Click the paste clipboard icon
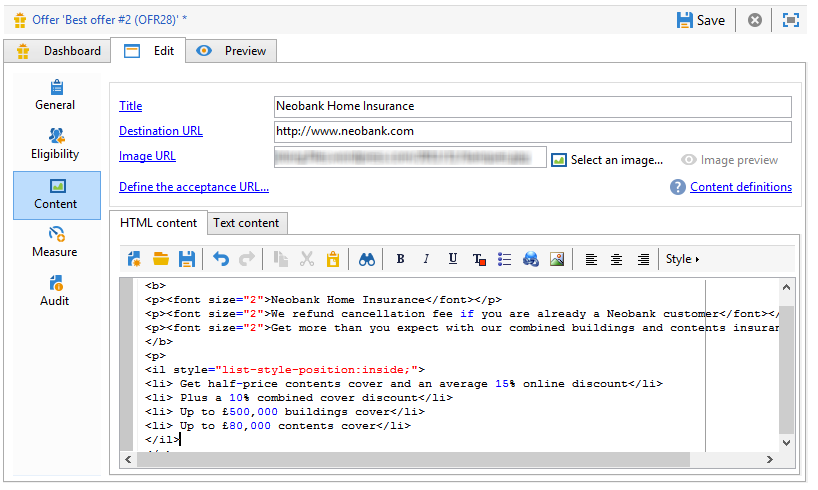This screenshot has width=818, height=490. [x=333, y=259]
